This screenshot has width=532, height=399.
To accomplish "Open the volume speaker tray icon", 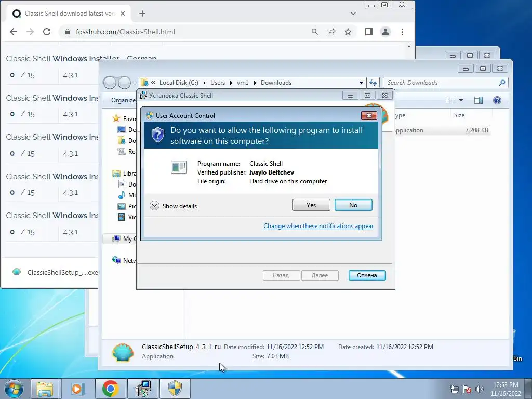I will (x=480, y=389).
